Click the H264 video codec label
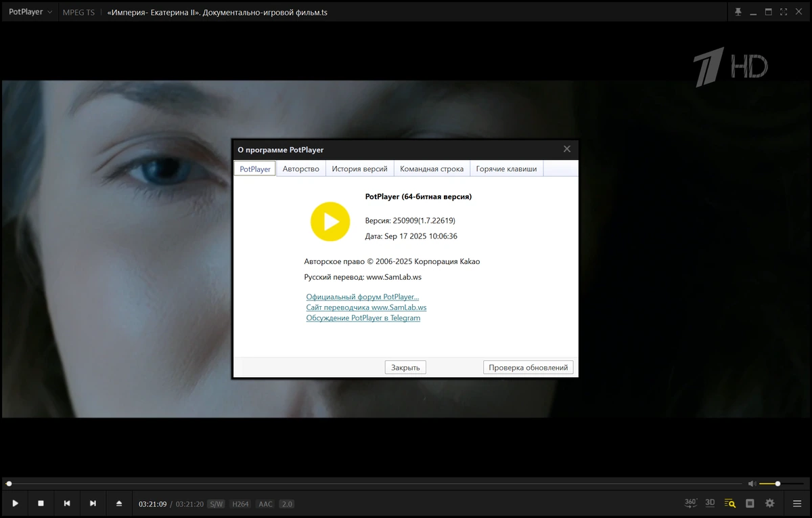The width and height of the screenshot is (812, 518). click(x=240, y=504)
